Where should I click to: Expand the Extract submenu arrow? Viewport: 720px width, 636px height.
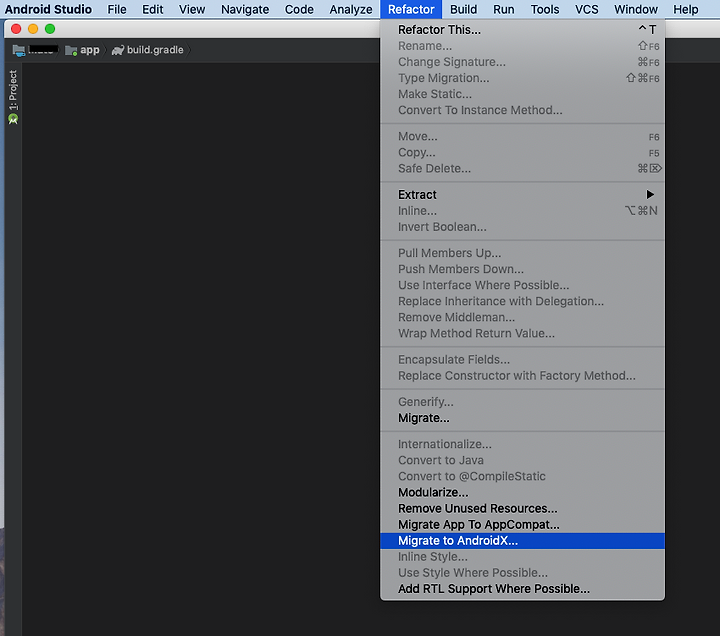[650, 195]
